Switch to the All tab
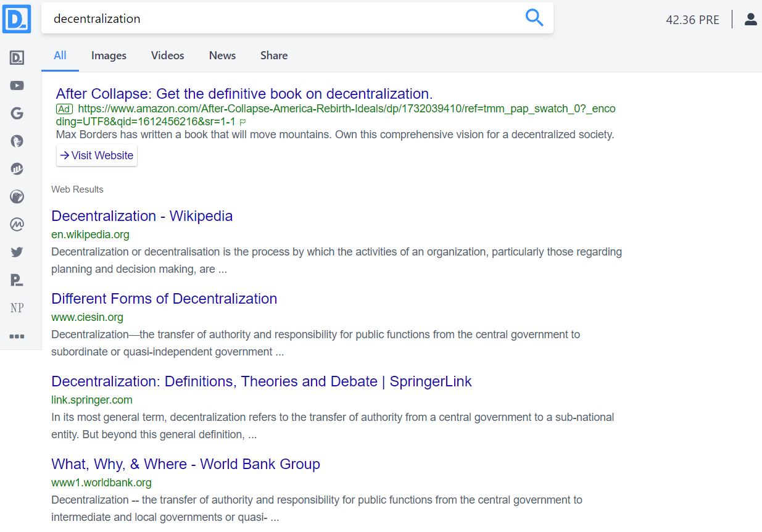Image resolution: width=762 pixels, height=532 pixels. (x=60, y=56)
